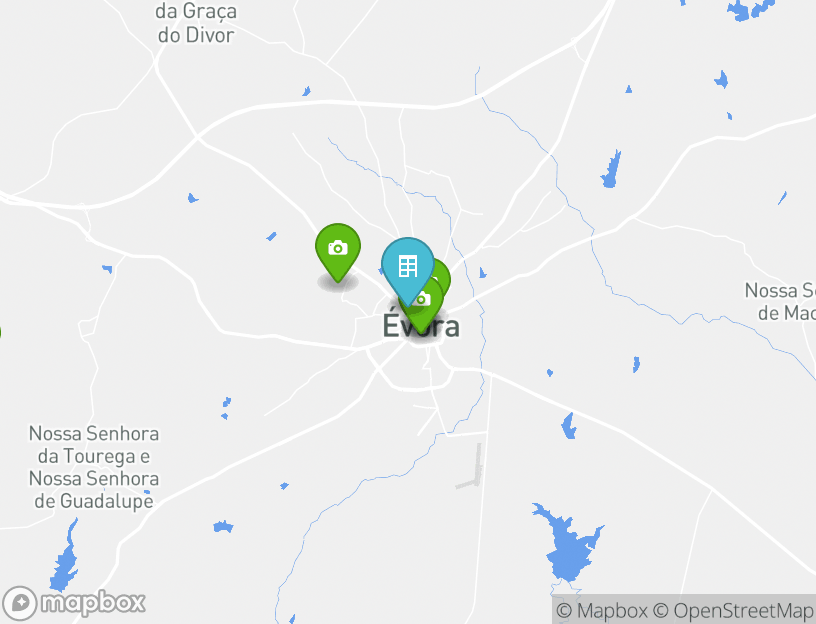This screenshot has height=624, width=816.
Task: Select the green marker cut off at the map's left edge
Action: click(1, 333)
